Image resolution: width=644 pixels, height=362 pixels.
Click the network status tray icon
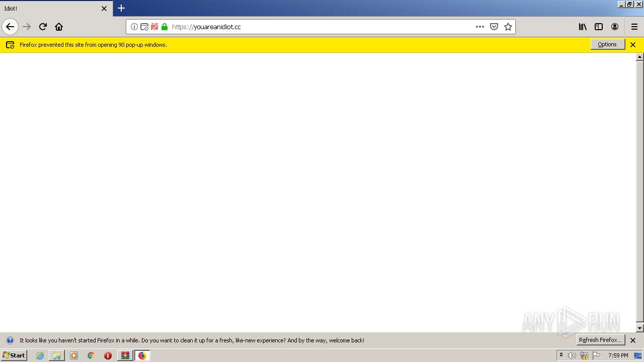tap(584, 355)
